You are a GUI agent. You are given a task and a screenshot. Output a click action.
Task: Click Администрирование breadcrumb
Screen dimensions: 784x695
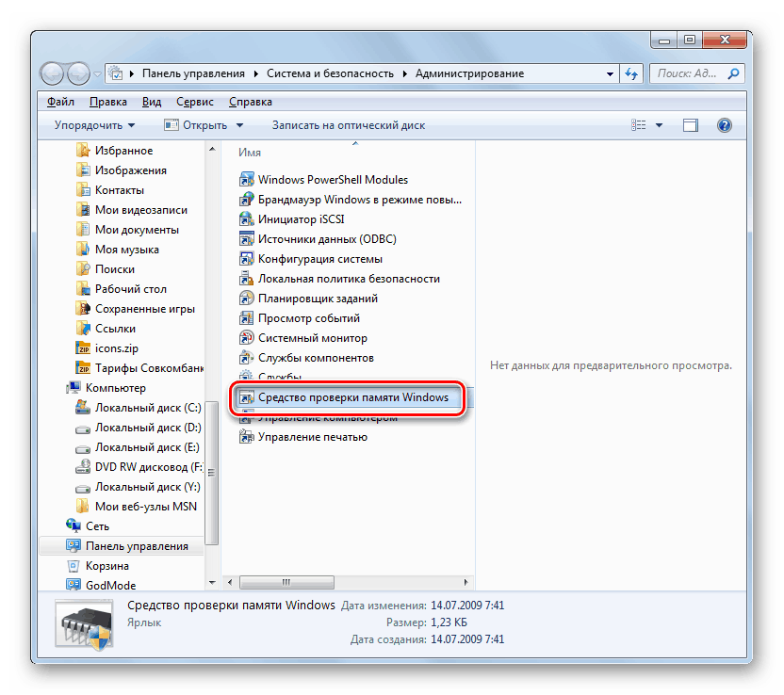tap(469, 74)
